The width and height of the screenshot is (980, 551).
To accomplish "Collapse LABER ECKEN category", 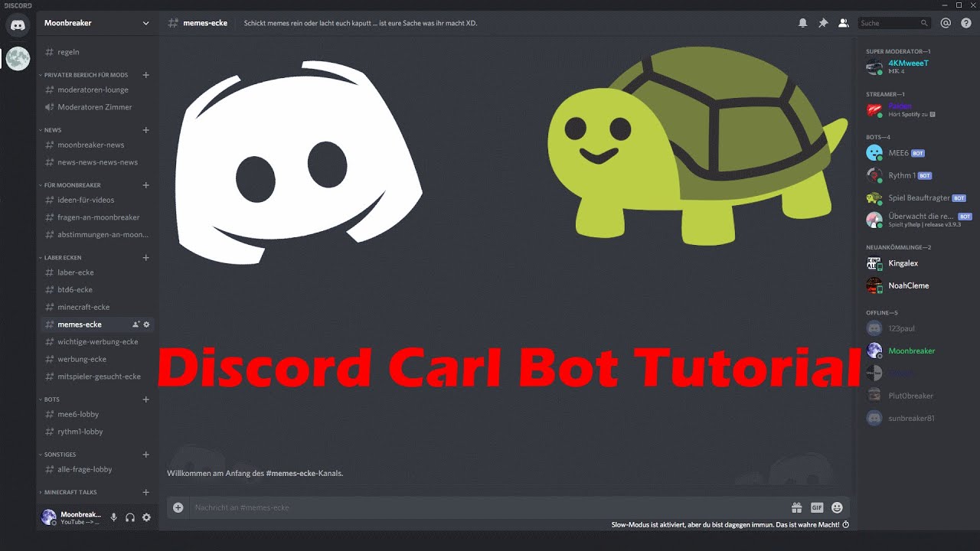I will click(62, 258).
